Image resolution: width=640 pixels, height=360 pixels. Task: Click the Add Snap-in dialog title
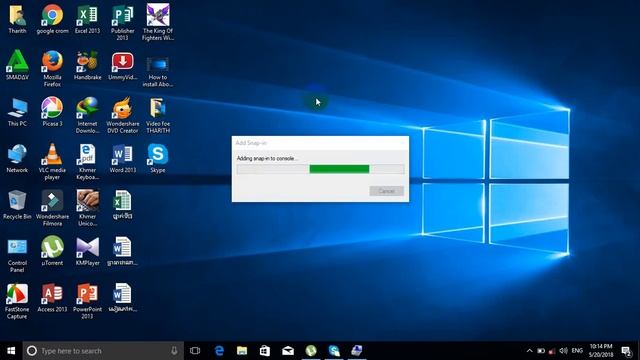[251, 143]
